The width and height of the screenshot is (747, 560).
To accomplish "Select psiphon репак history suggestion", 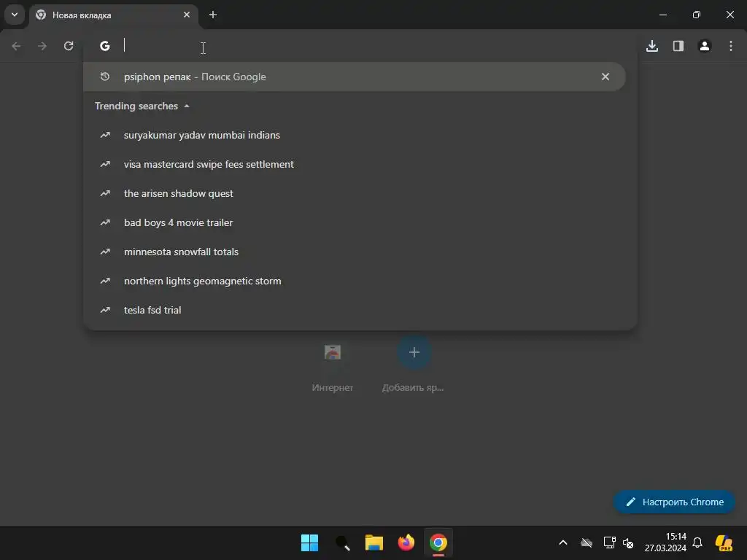I will point(354,77).
